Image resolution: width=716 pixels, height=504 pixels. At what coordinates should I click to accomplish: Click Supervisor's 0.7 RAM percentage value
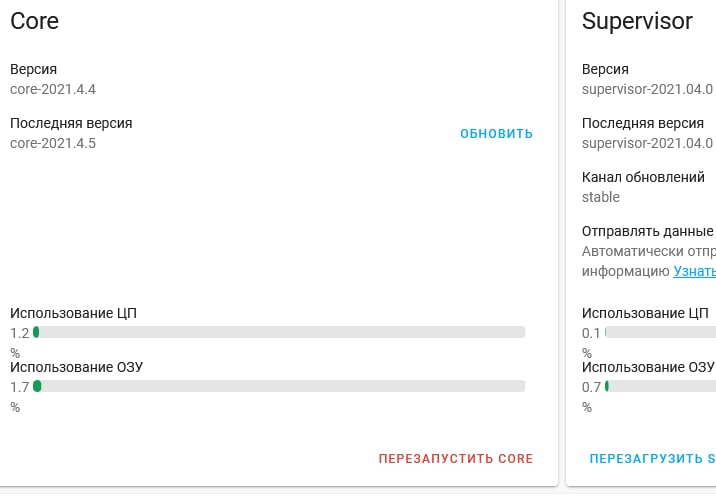pyautogui.click(x=591, y=387)
